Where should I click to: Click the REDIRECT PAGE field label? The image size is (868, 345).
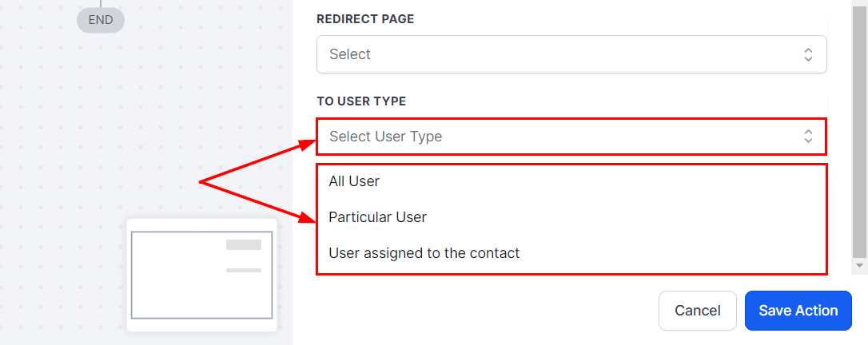click(x=365, y=19)
